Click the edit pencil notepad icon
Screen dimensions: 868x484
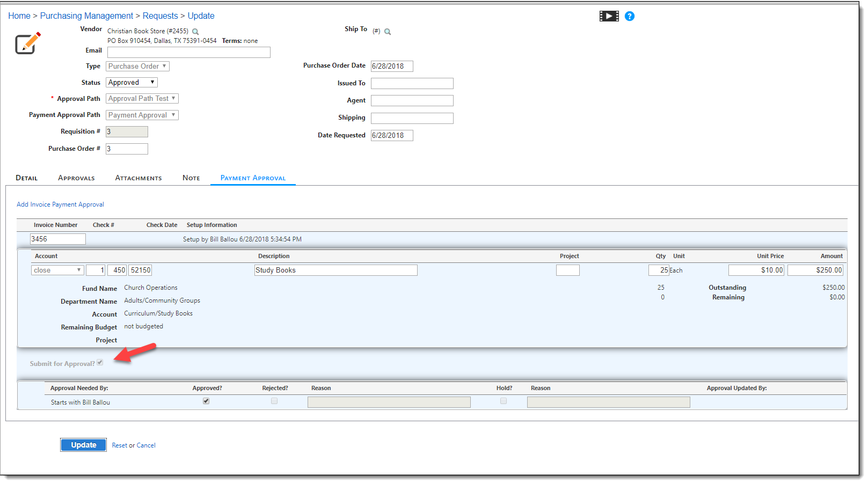tap(27, 43)
